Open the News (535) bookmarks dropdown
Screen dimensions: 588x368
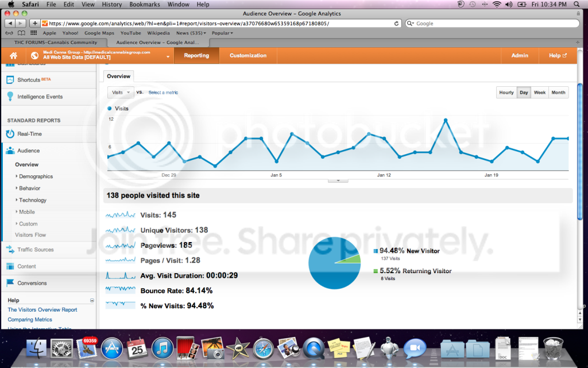click(x=191, y=33)
